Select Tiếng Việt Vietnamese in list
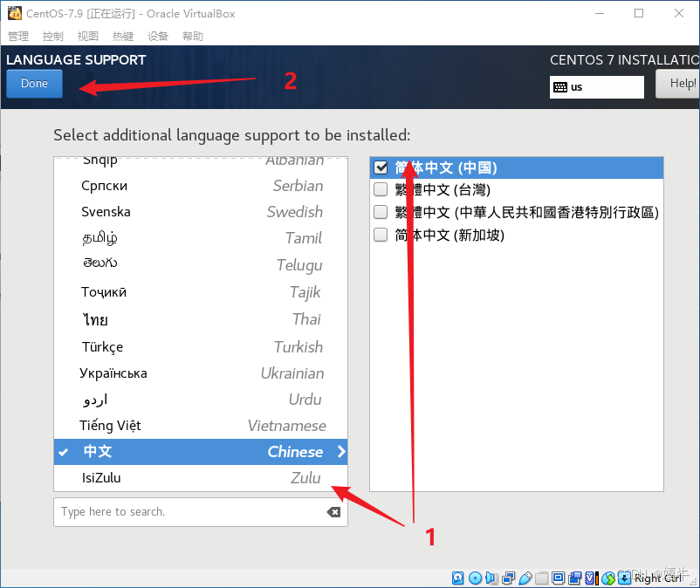This screenshot has width=700, height=588. (x=201, y=426)
